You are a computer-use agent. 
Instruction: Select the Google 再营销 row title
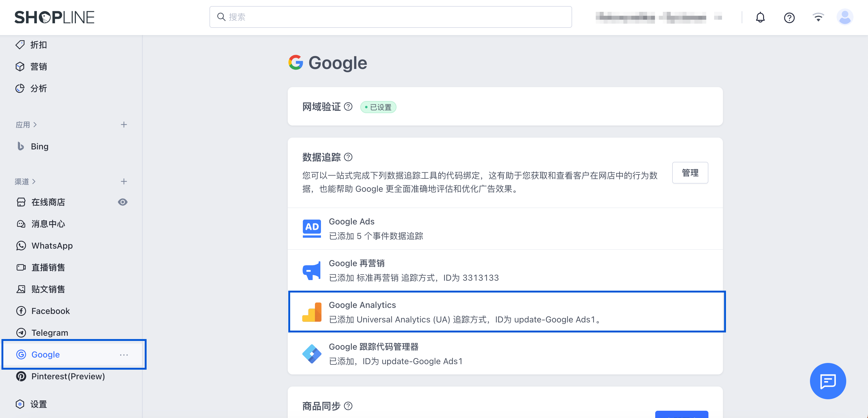pyautogui.click(x=357, y=263)
